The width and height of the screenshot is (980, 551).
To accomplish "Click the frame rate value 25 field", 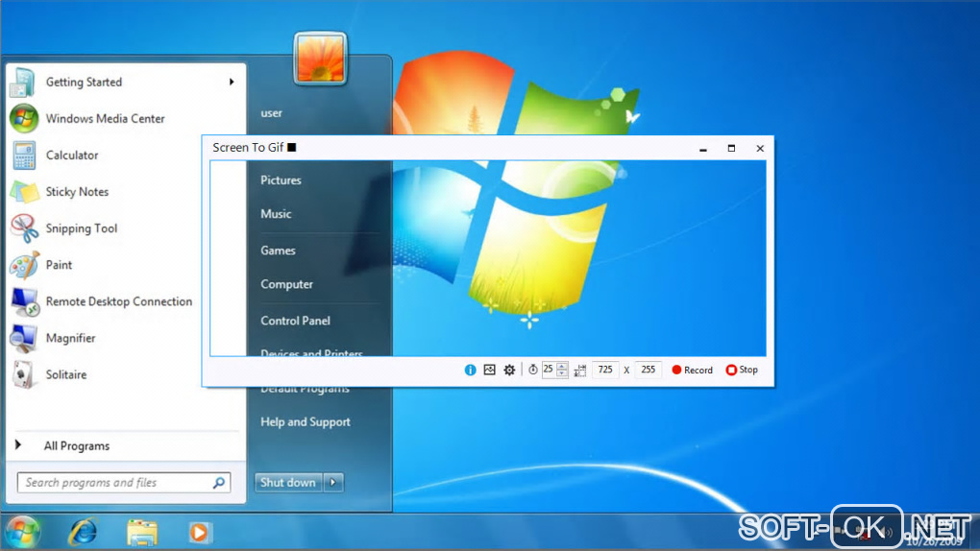I will coord(548,370).
